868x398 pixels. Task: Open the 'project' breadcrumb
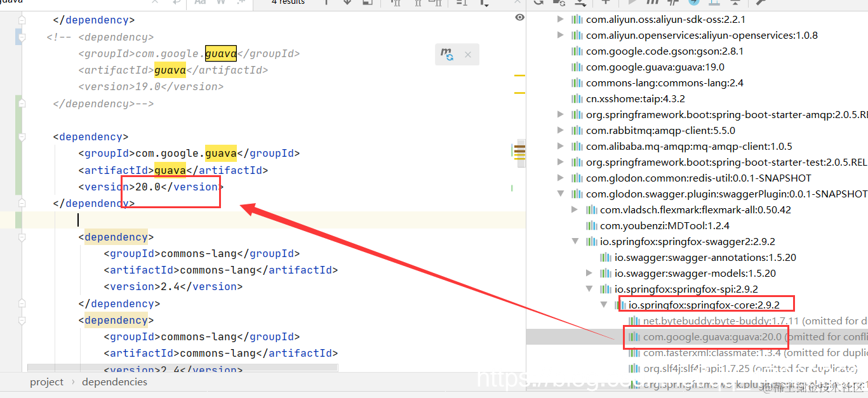point(47,382)
